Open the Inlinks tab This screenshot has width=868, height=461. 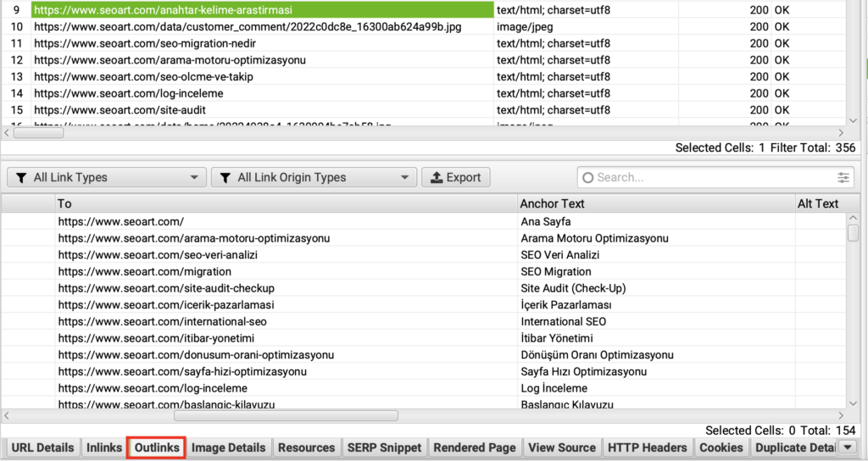tap(104, 447)
